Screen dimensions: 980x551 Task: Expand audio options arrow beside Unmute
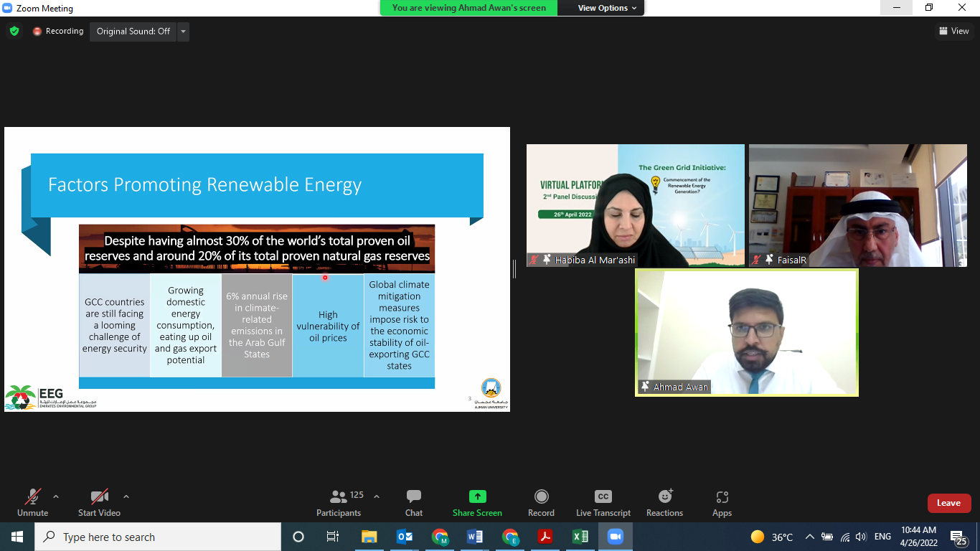56,496
